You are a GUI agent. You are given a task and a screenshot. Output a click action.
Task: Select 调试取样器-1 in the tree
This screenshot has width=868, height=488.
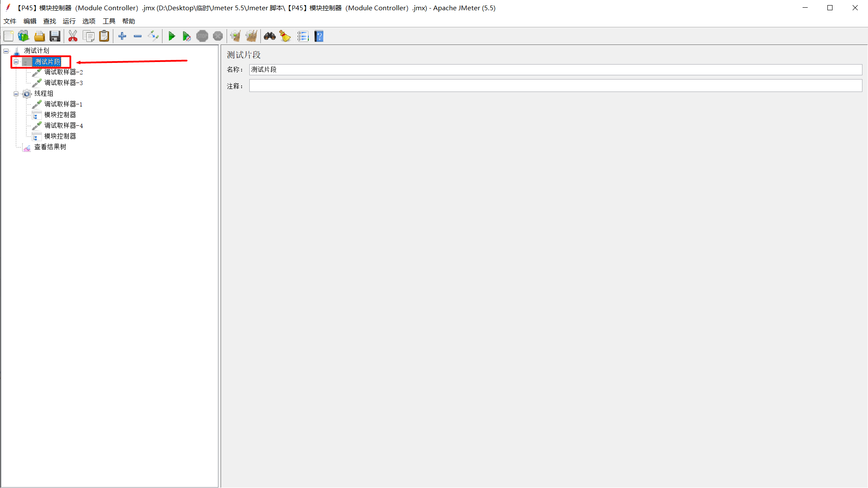[x=64, y=104]
